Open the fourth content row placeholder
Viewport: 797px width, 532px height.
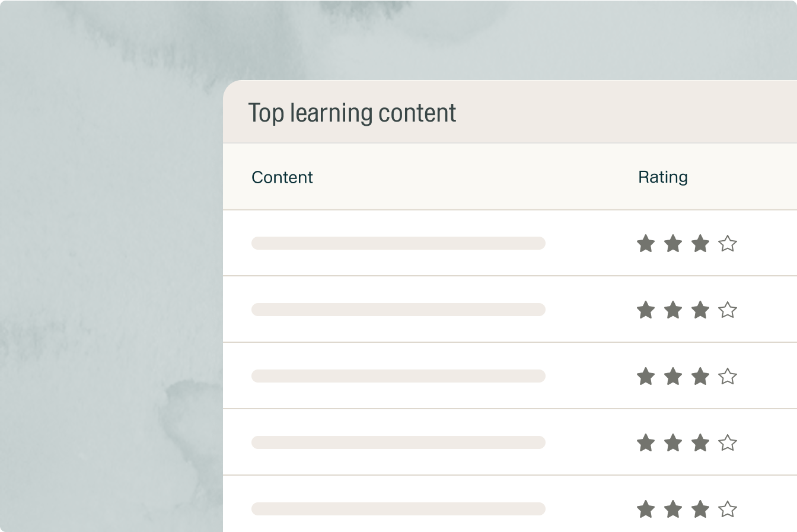pos(398,442)
